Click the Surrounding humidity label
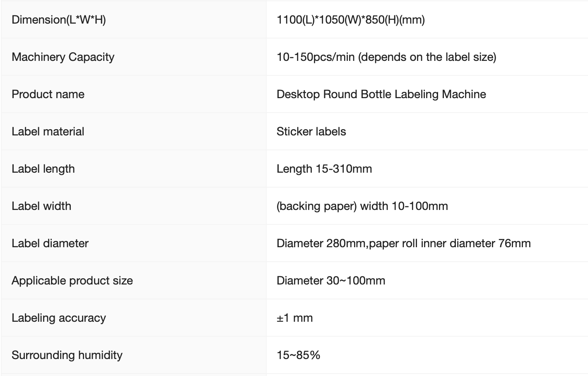This screenshot has height=376, width=588. [x=67, y=355]
